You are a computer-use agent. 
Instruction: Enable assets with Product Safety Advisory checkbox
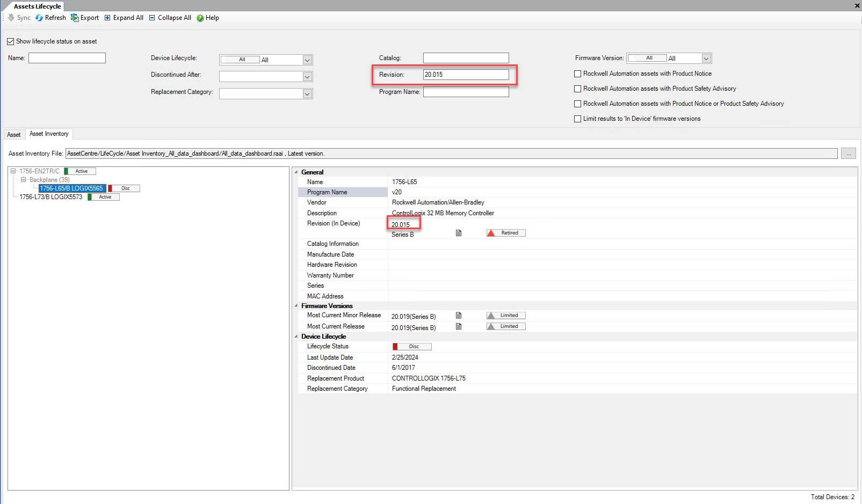point(578,89)
